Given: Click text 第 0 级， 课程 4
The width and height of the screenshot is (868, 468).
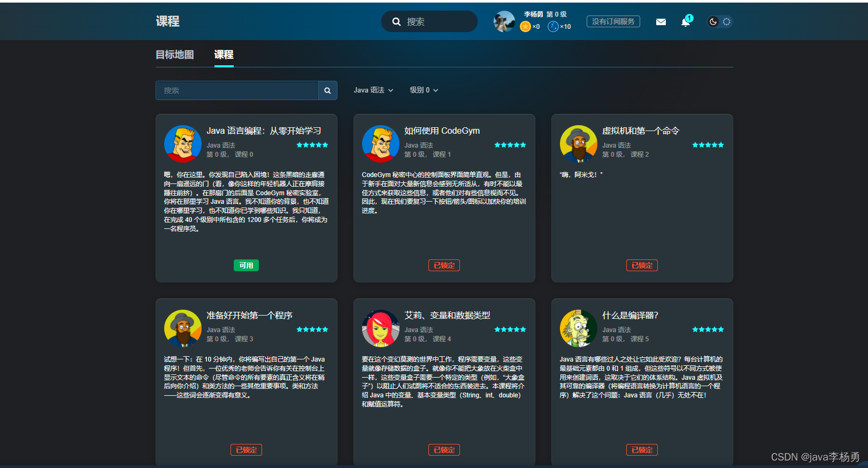Looking at the screenshot, I should [x=428, y=339].
